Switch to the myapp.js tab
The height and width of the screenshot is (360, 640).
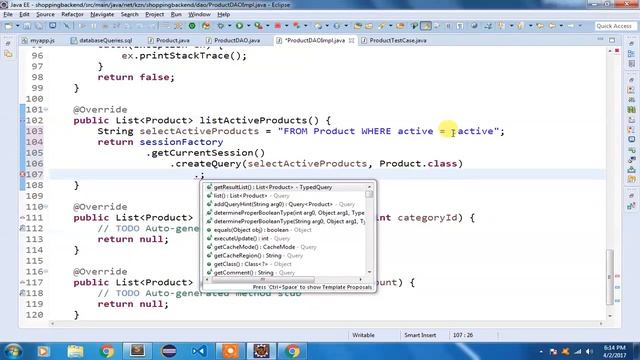[38, 40]
